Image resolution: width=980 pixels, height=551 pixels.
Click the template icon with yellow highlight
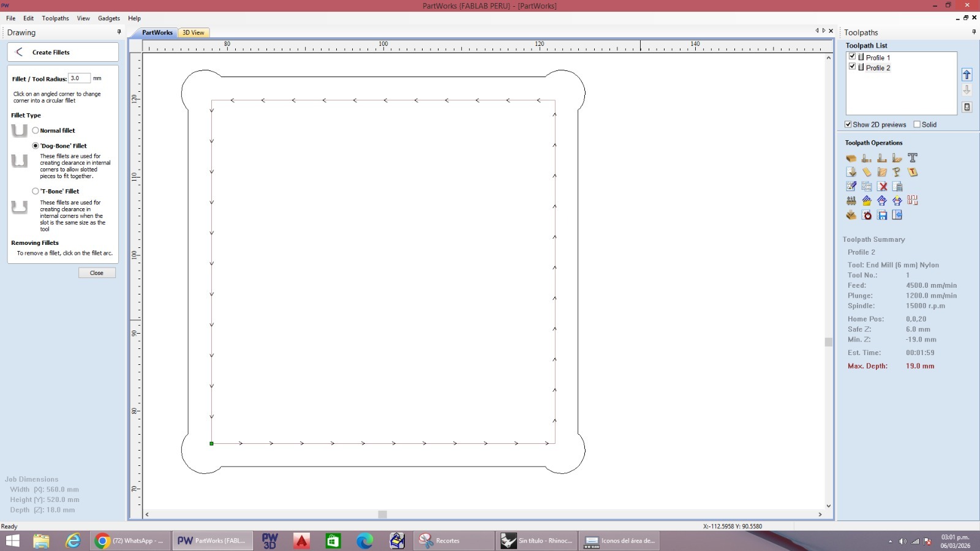897,200
